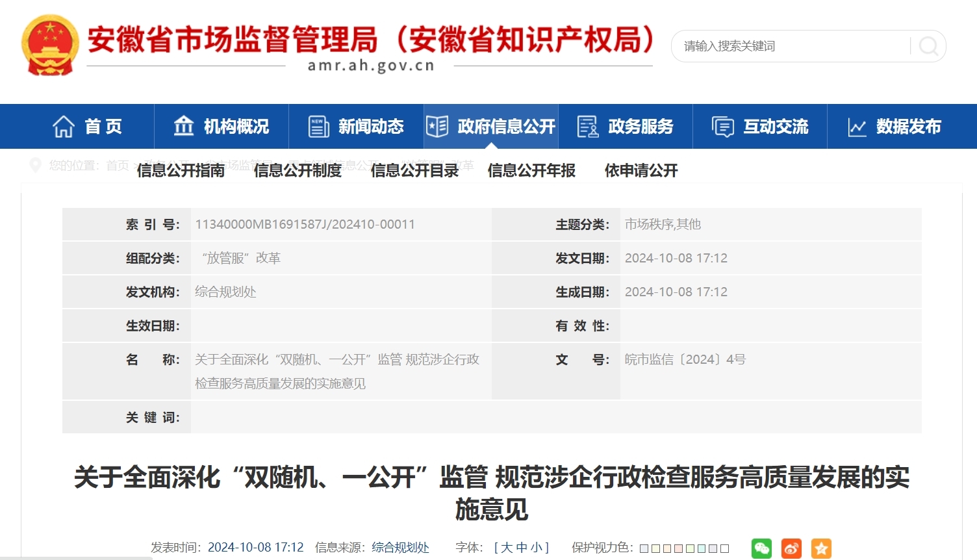Image resolution: width=977 pixels, height=560 pixels.
Task: Click the 综合规划处 information source link
Action: tap(400, 548)
